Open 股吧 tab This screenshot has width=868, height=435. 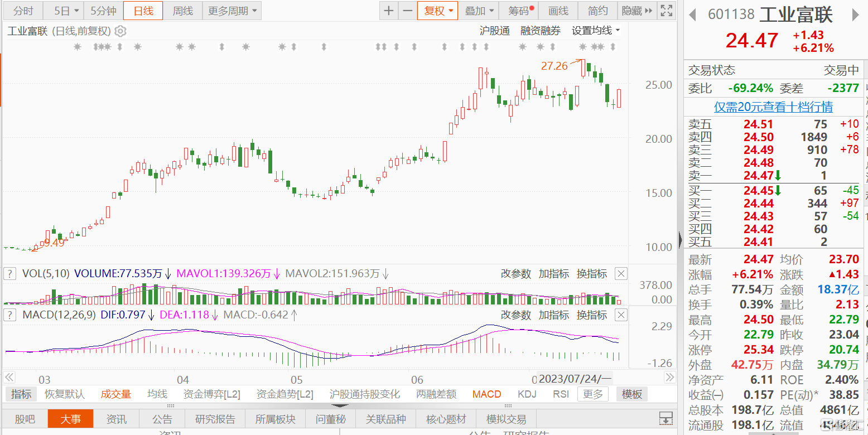[25, 419]
